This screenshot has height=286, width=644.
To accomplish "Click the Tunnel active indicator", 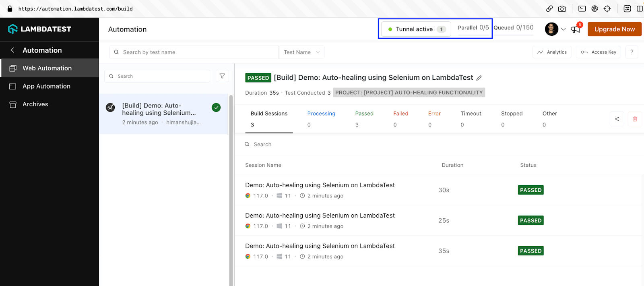I will (416, 29).
